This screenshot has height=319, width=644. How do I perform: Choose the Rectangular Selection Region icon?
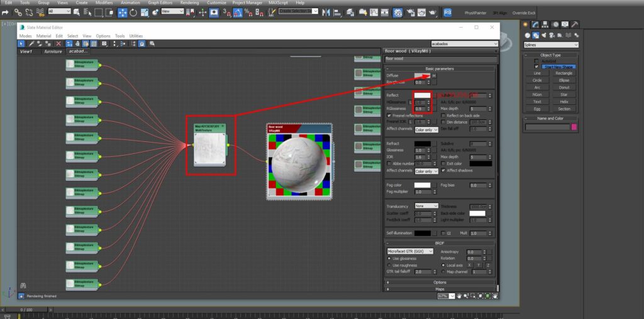coord(99,13)
